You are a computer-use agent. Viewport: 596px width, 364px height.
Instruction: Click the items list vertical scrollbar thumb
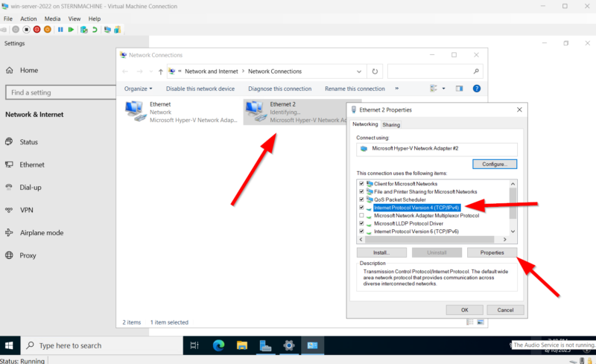[x=513, y=203]
